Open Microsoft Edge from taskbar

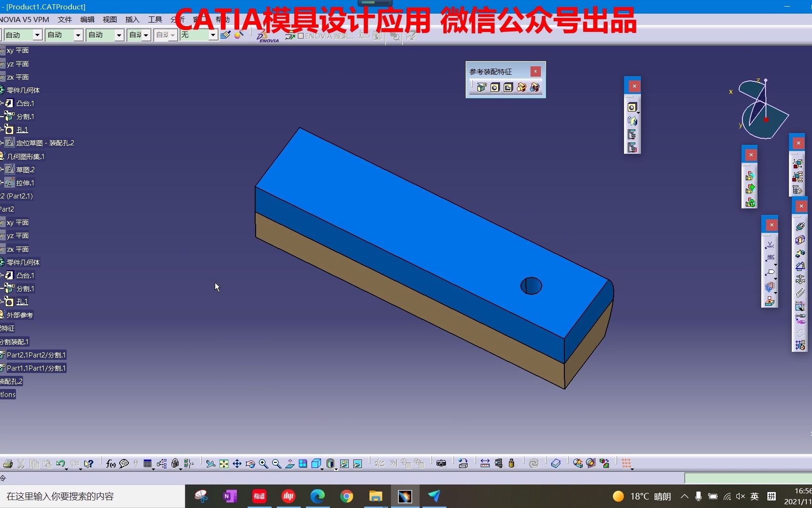pyautogui.click(x=318, y=496)
